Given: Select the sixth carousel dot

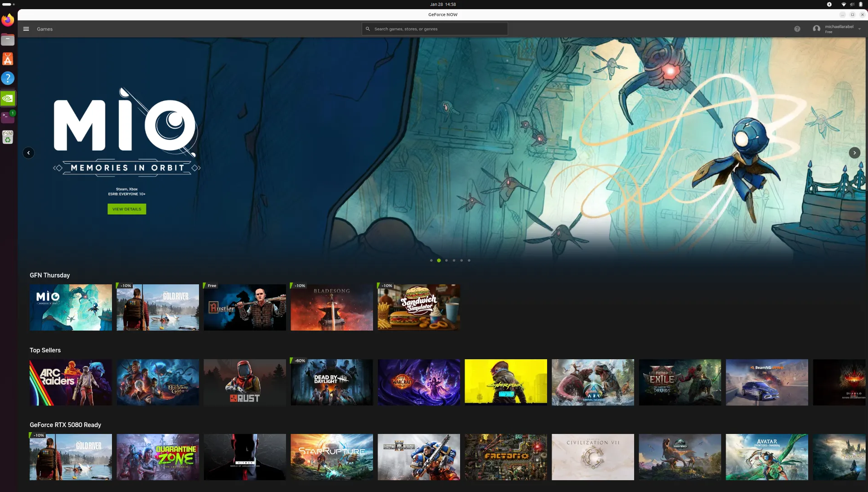Looking at the screenshot, I should (469, 260).
